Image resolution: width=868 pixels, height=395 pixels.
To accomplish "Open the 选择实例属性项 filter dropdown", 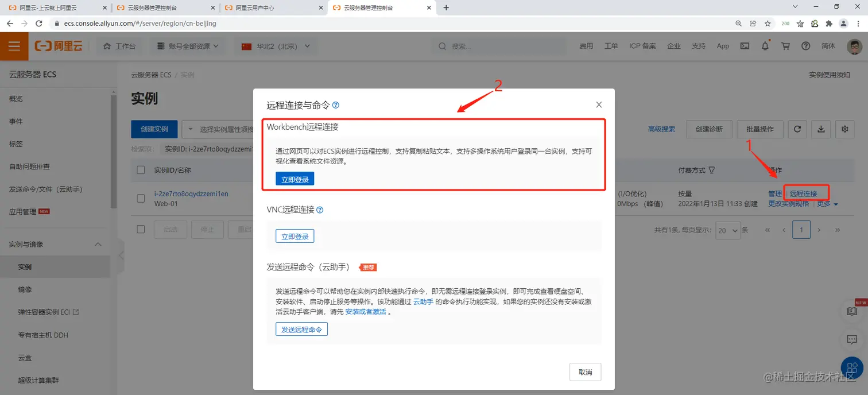I will click(218, 129).
